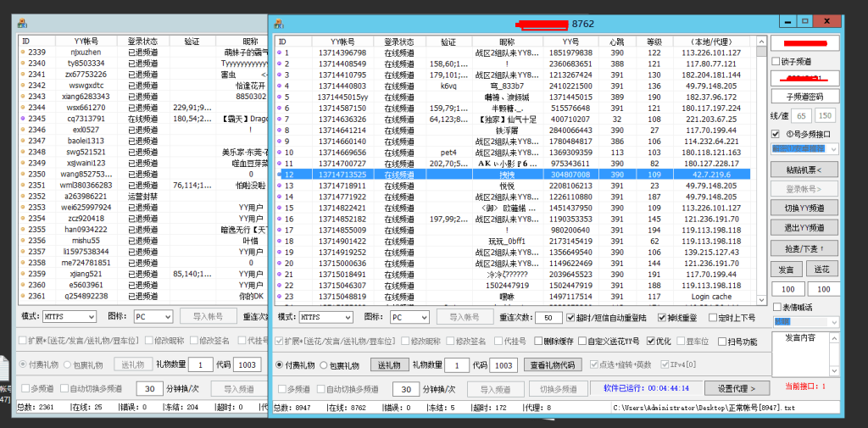Screen dimensions: 868x428
Task: Uncheck the 掉线重登 option
Action: pyautogui.click(x=661, y=318)
